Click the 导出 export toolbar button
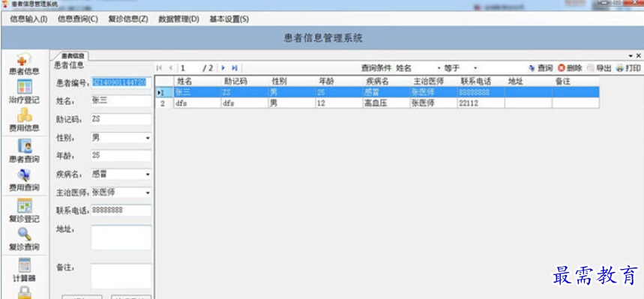 point(599,68)
